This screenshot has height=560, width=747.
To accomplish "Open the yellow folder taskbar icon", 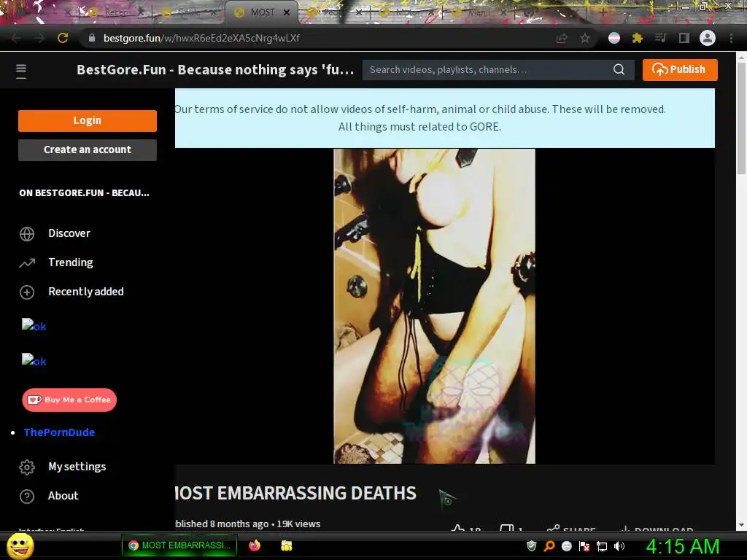I will point(286,545).
